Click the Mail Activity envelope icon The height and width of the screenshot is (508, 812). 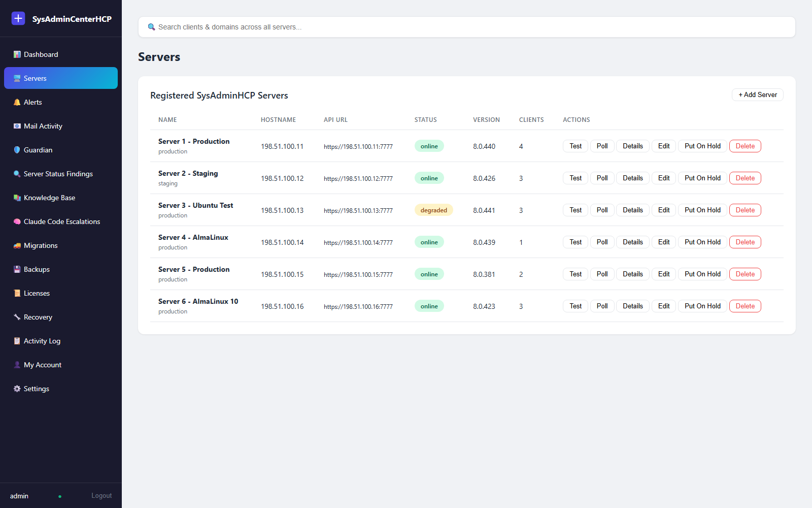(x=17, y=126)
